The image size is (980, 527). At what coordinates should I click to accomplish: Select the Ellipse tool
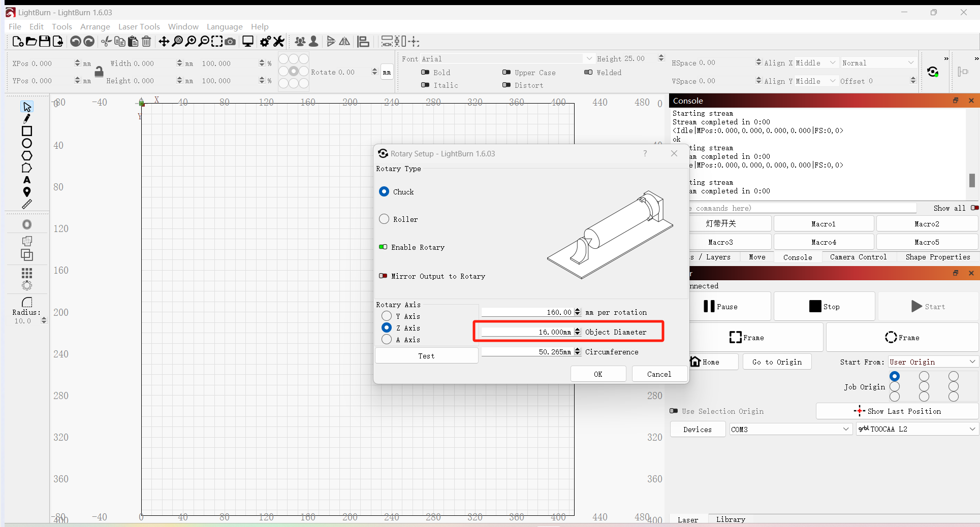pos(27,143)
